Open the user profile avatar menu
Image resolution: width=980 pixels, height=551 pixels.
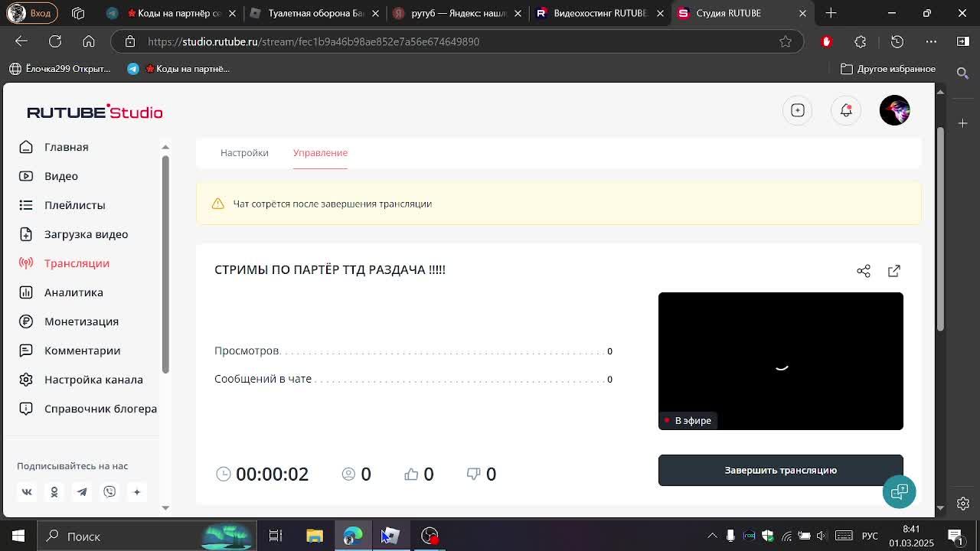pyautogui.click(x=894, y=110)
